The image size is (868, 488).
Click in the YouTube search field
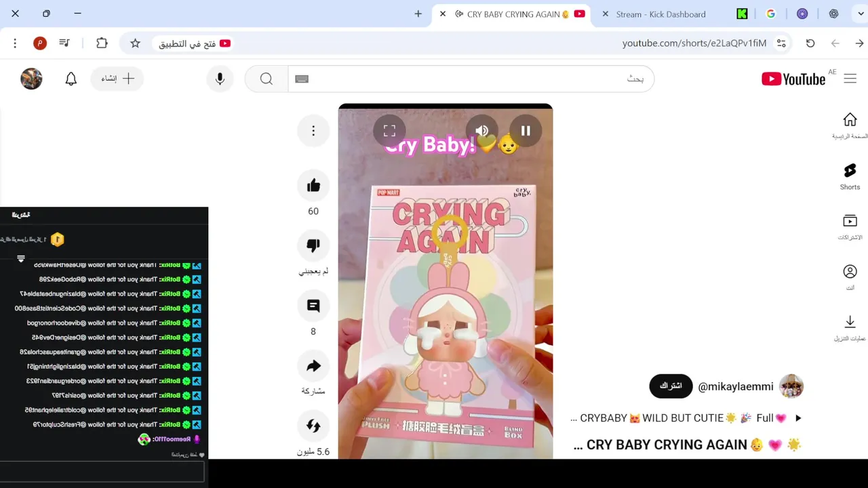471,79
